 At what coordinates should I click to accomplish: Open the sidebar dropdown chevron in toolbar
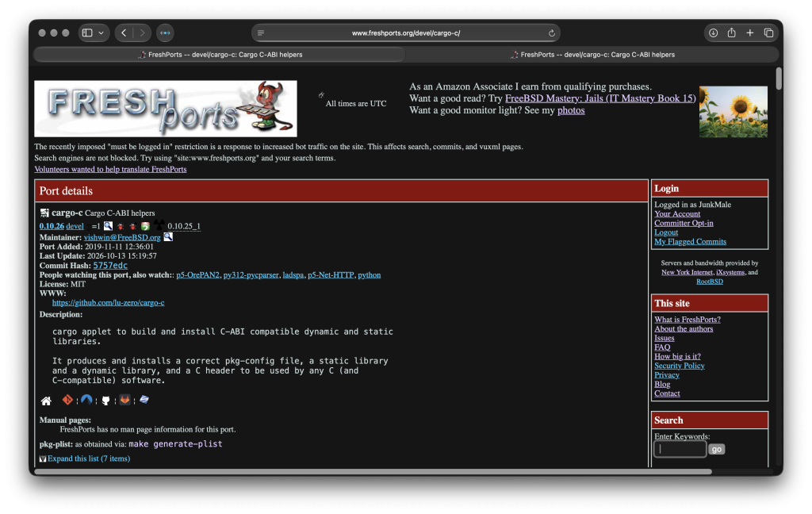point(101,33)
